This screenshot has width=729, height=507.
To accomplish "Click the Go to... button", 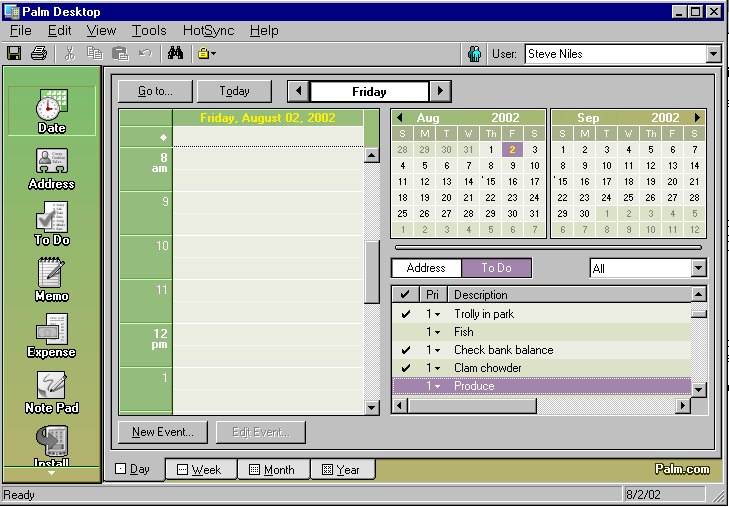I will 155,92.
